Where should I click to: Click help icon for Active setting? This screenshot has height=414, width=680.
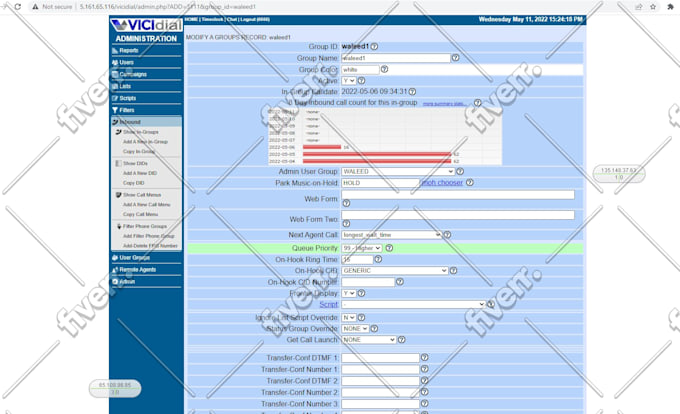coord(361,81)
